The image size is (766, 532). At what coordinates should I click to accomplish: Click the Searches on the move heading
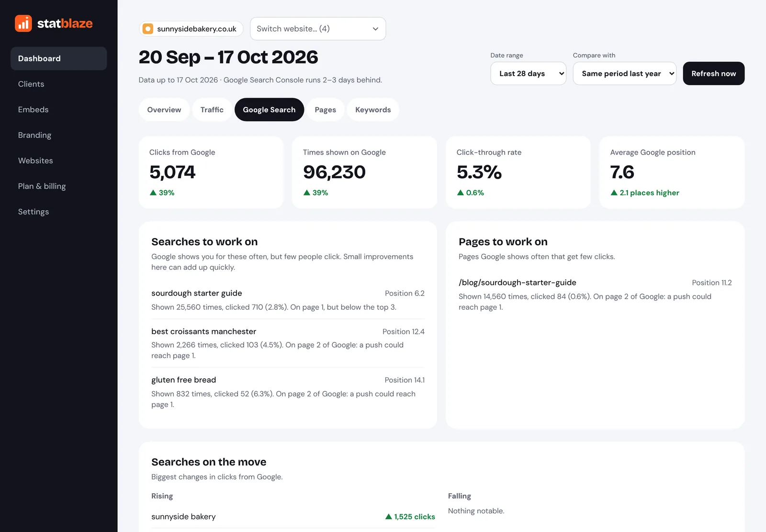[209, 462]
